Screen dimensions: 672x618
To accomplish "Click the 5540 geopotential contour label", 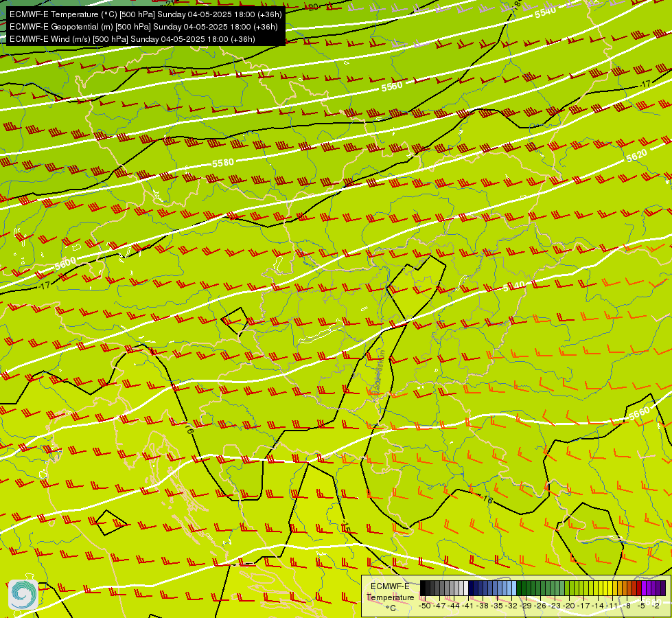I will point(545,12).
